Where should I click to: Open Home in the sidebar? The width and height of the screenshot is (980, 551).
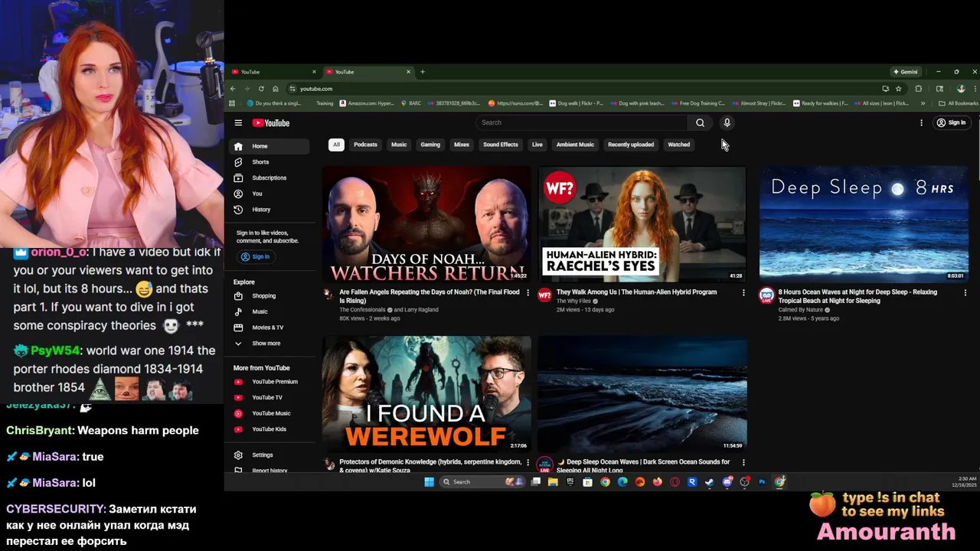[269, 146]
